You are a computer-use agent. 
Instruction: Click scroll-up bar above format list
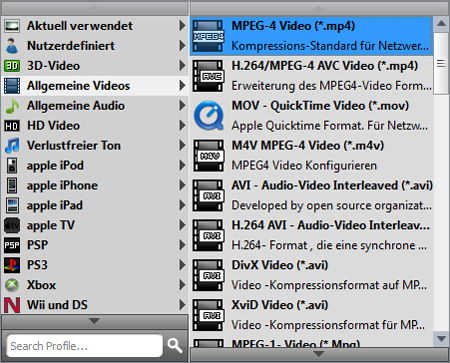coord(319,8)
